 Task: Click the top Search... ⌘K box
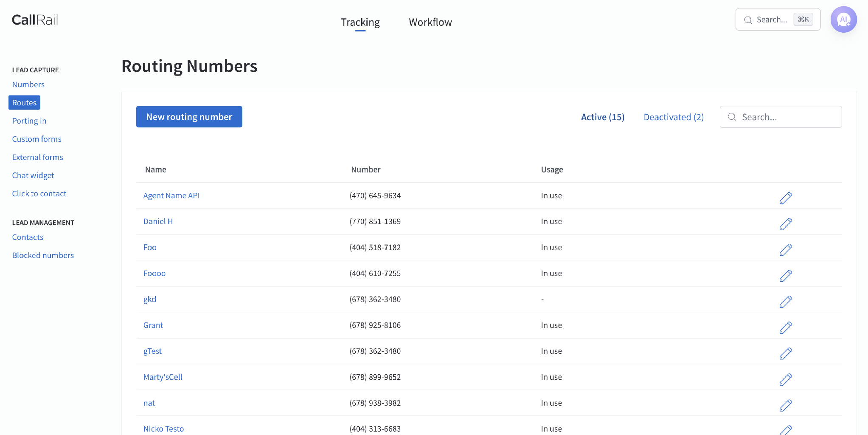click(x=778, y=20)
